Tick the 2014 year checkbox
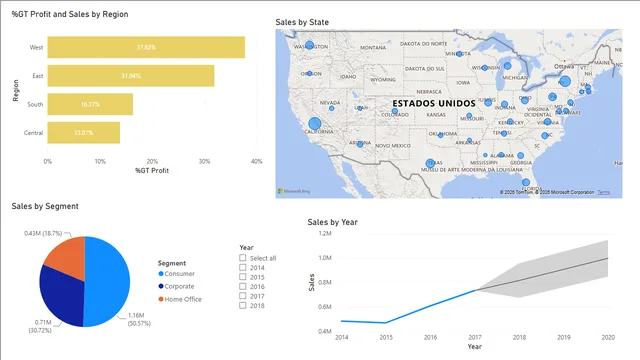This screenshot has width=640, height=360. coord(242,267)
